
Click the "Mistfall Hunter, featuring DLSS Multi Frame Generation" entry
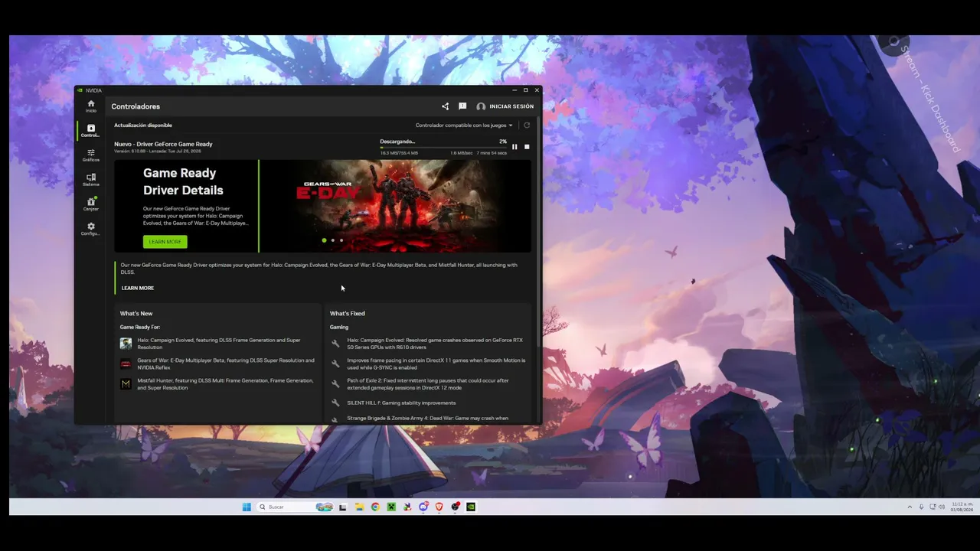coord(225,384)
